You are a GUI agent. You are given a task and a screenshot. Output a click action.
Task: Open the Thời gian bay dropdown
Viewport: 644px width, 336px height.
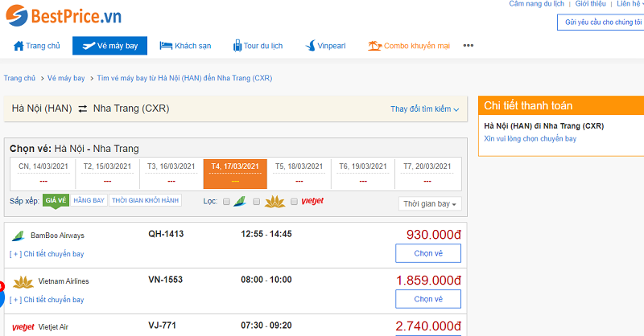point(430,204)
